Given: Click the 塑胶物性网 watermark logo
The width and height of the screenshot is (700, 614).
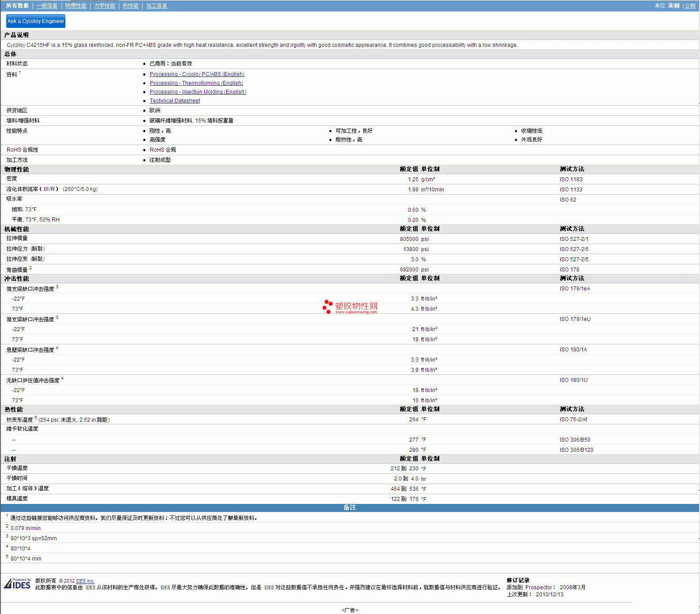Looking at the screenshot, I should (x=350, y=307).
